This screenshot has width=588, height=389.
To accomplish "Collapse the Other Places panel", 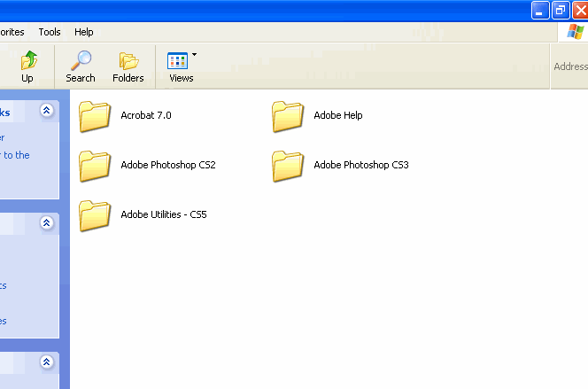I will click(x=47, y=224).
